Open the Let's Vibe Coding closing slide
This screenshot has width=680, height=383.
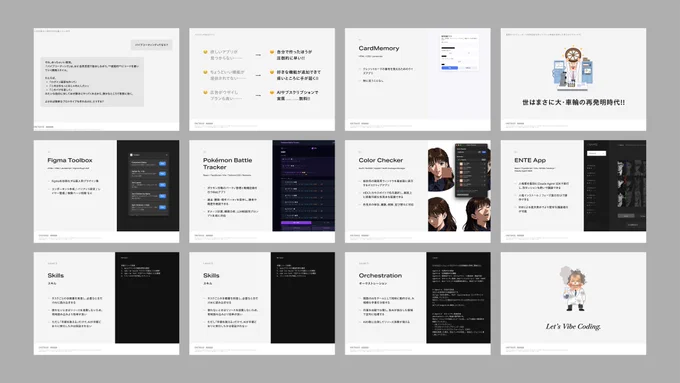573,303
